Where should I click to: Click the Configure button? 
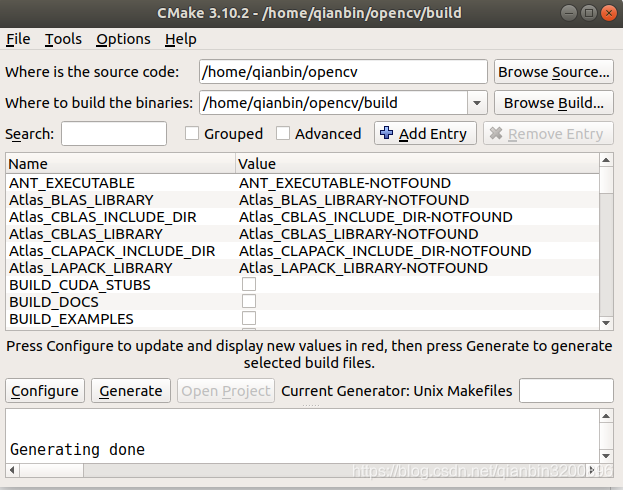45,391
